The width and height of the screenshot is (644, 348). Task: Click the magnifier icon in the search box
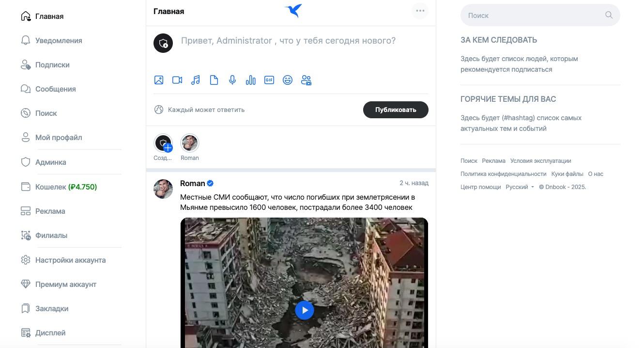tap(609, 15)
